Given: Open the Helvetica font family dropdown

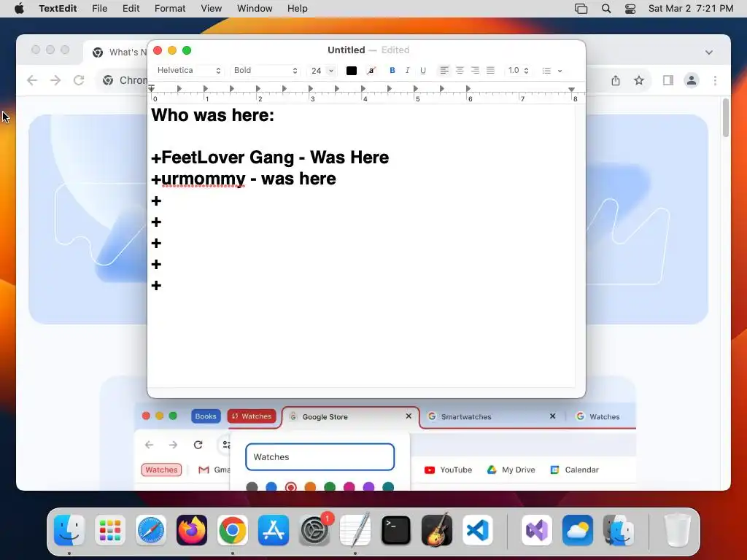Looking at the screenshot, I should [189, 71].
